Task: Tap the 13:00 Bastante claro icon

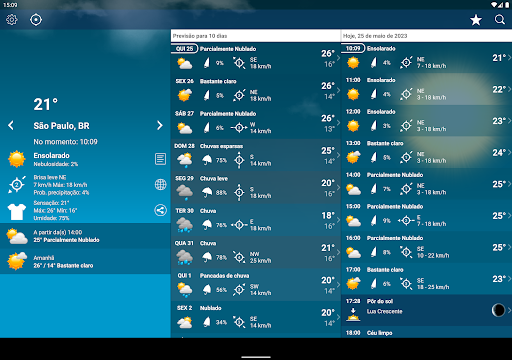Action: [353, 157]
